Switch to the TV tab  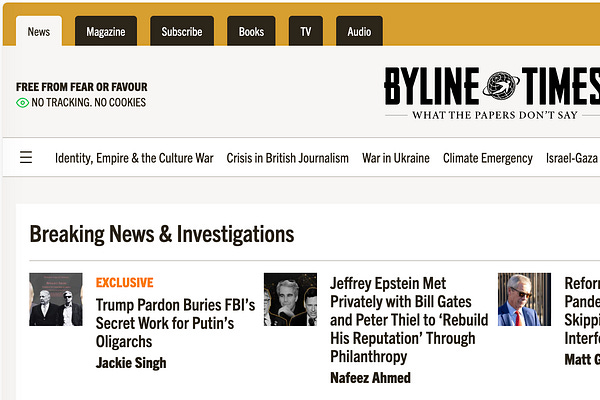[x=305, y=31]
